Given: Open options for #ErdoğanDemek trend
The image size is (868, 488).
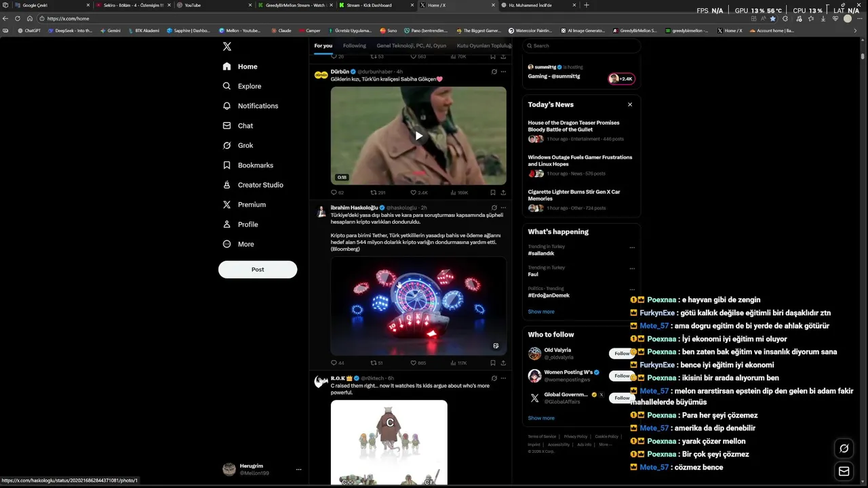Looking at the screenshot, I should pyautogui.click(x=632, y=289).
